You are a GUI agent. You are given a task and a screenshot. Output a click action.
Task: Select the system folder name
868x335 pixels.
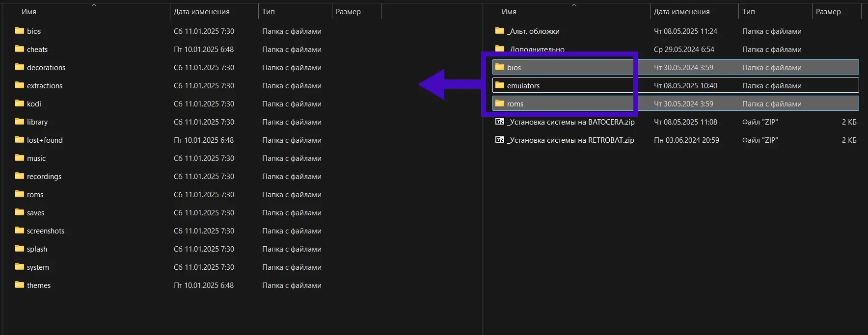[x=38, y=267]
